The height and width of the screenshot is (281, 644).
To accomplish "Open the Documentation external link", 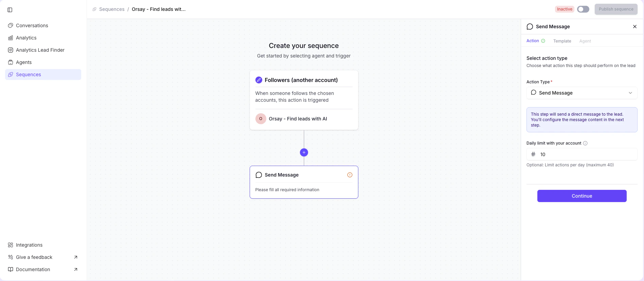I will (43, 269).
